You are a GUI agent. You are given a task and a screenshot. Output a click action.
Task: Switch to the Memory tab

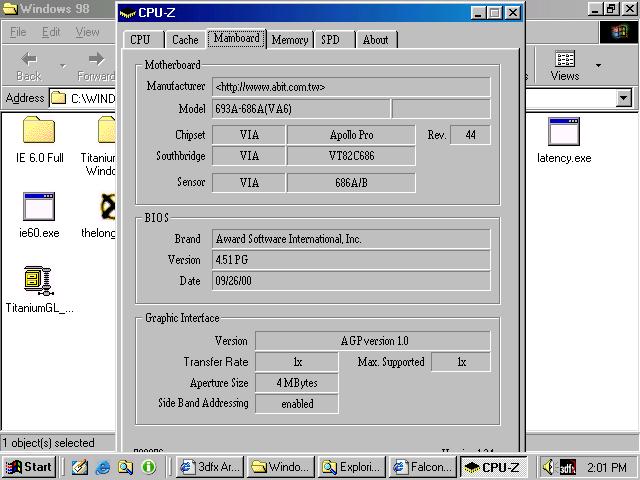tap(289, 40)
